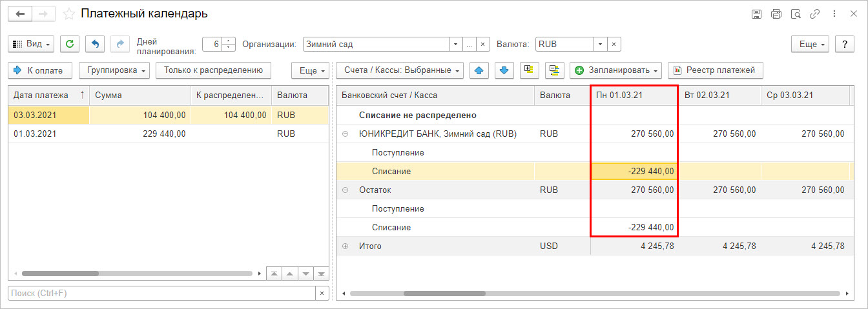The image size is (868, 309).
Task: Add page to favorites star icon
Action: coord(70,14)
